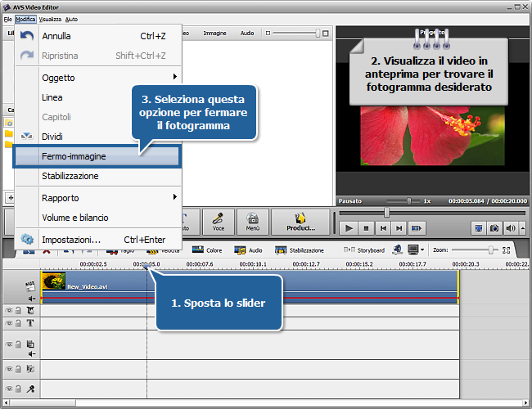
Task: Lock the voice microphone track
Action: click(x=19, y=389)
